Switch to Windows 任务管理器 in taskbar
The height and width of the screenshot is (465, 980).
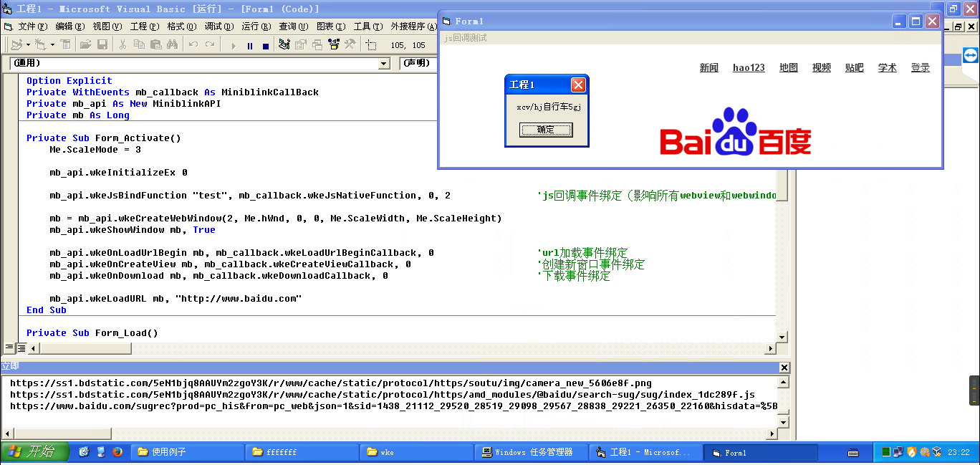(x=532, y=452)
